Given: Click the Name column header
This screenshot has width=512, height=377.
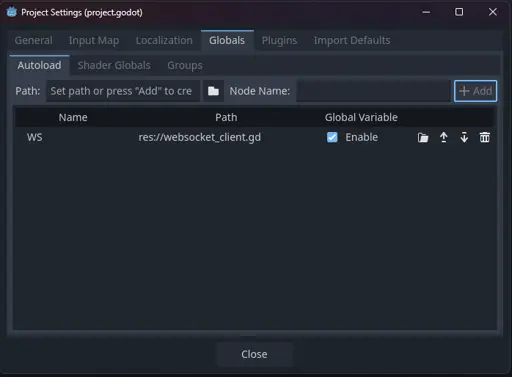Looking at the screenshot, I should tap(73, 117).
